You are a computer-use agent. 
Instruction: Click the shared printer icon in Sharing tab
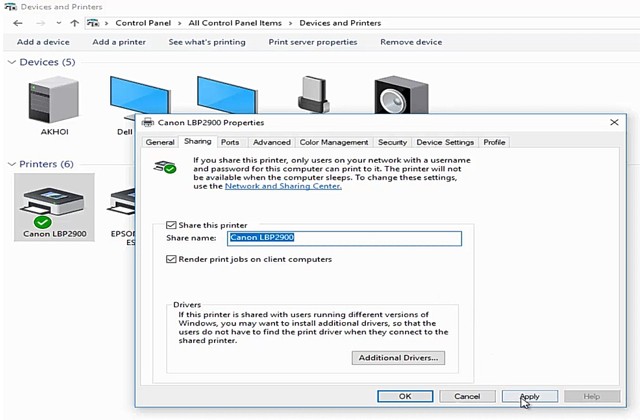tap(164, 167)
